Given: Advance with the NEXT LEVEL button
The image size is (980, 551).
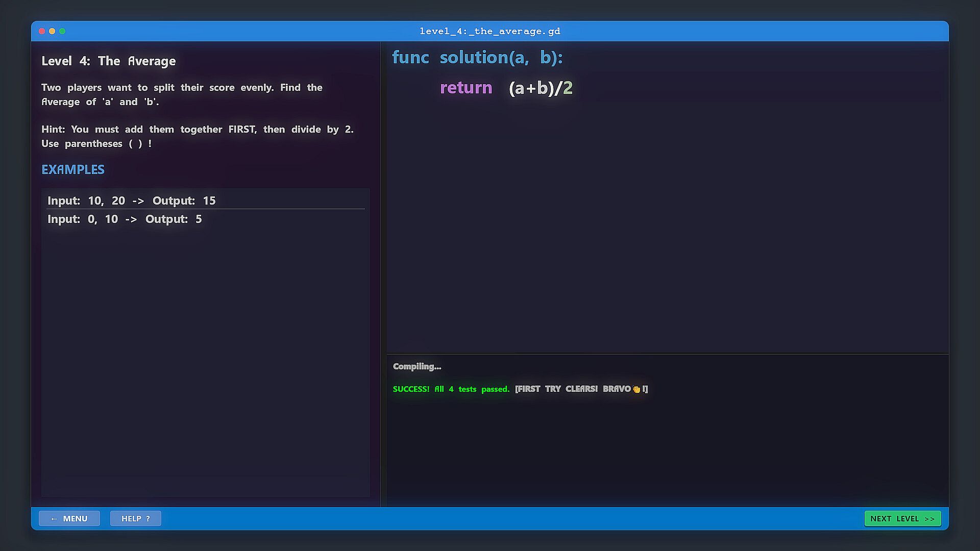Looking at the screenshot, I should (x=902, y=518).
